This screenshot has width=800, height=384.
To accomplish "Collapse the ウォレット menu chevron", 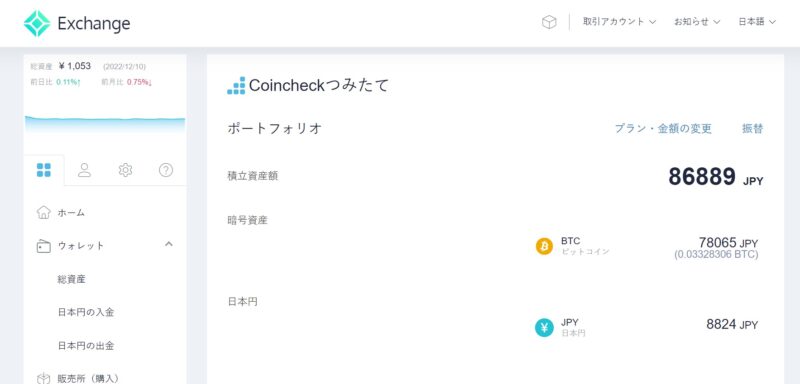I will coord(169,244).
